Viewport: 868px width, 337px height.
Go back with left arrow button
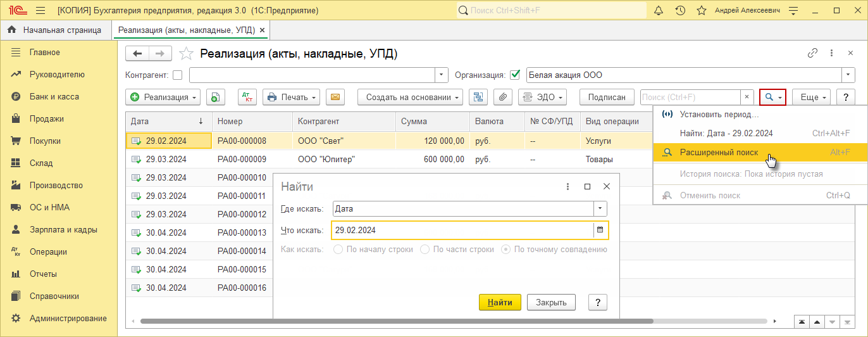click(x=137, y=53)
